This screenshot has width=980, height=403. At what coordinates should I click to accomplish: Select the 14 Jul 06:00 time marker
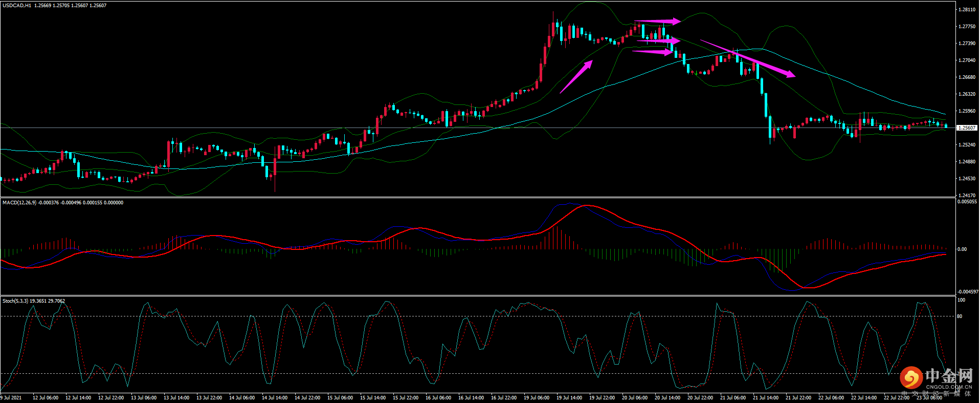(241, 398)
